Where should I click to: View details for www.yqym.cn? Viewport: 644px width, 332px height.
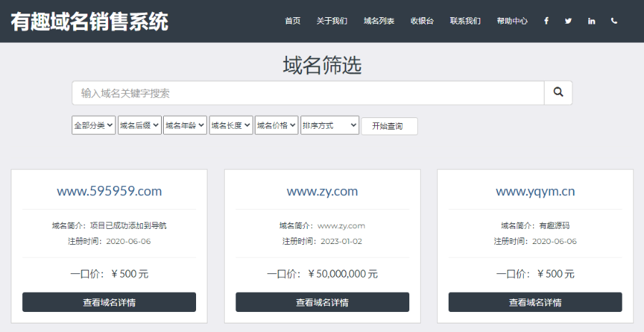(535, 302)
